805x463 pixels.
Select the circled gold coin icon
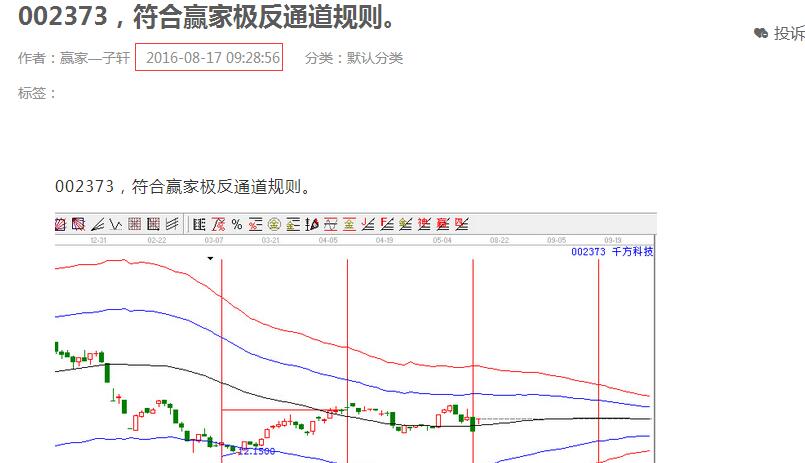coord(273,224)
